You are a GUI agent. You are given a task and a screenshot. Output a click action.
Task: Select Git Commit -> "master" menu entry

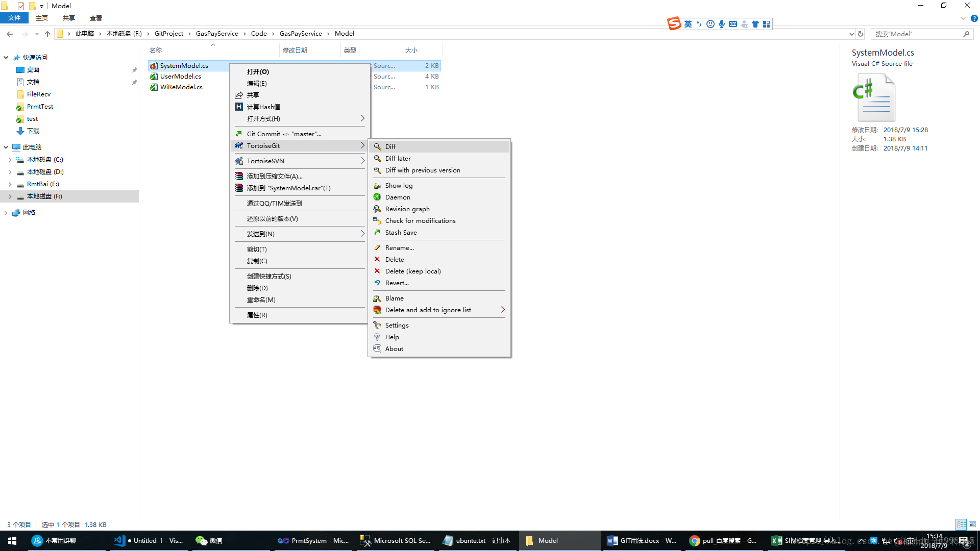284,134
